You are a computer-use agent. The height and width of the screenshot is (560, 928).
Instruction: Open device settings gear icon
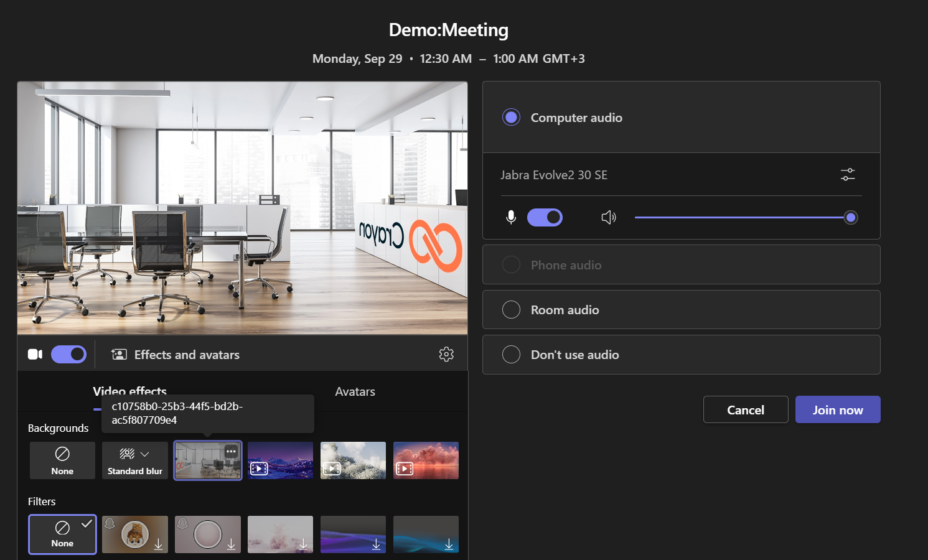tap(446, 354)
